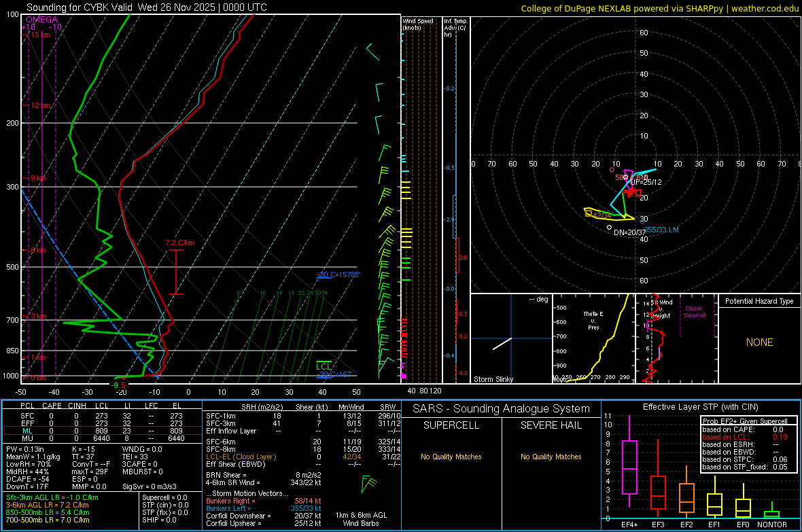Click the Bunkers Left storm motion row
This screenshot has height=532, width=802.
pos(264,508)
